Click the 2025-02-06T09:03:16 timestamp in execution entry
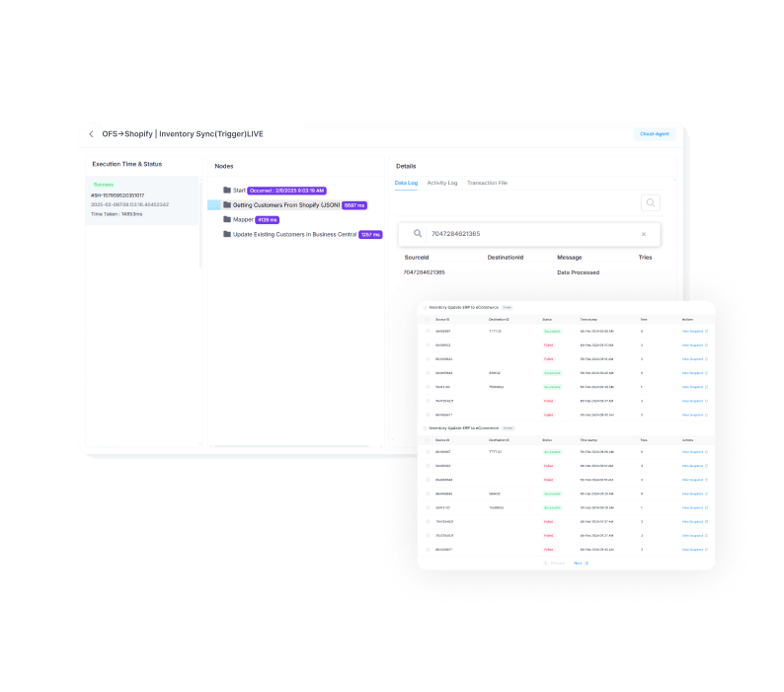Screen dimensions: 784x692 (129, 204)
